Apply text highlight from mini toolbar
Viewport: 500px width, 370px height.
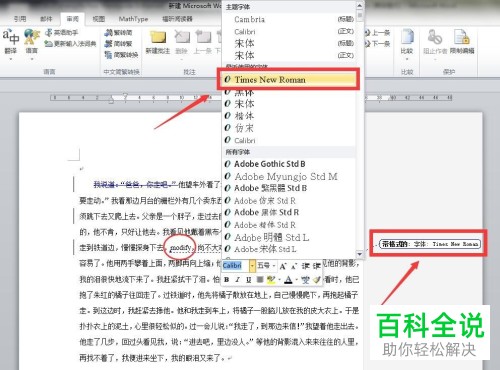(270, 280)
